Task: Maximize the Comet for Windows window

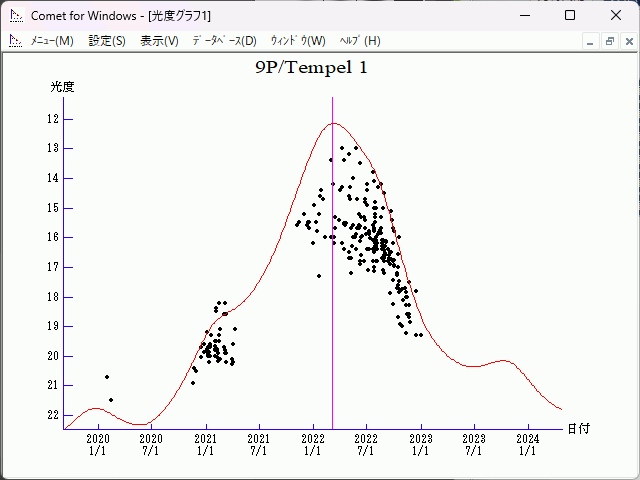Action: click(x=570, y=16)
